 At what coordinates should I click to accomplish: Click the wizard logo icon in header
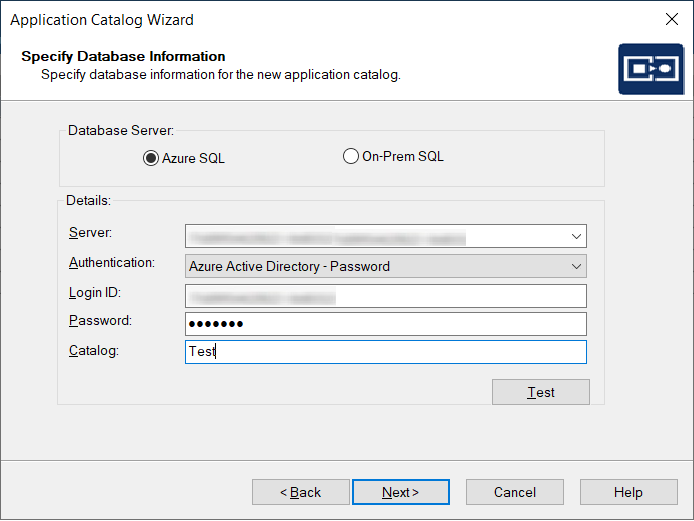click(x=650, y=68)
